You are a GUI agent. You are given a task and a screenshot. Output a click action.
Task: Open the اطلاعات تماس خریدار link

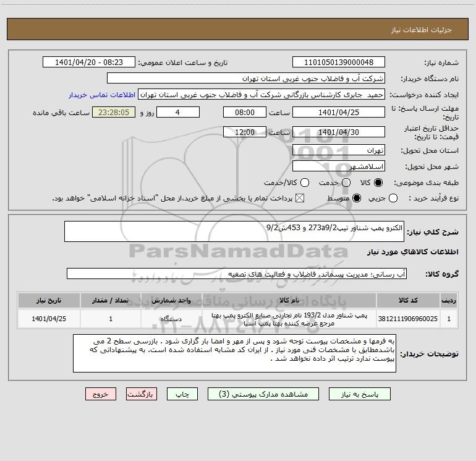(x=102, y=95)
